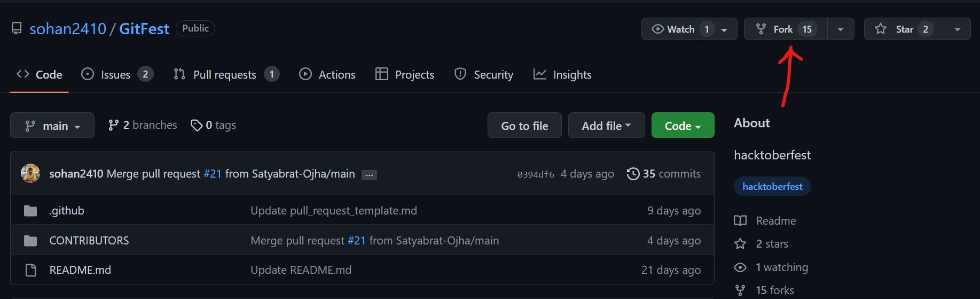
Task: Open the Projects tab
Action: [x=405, y=74]
